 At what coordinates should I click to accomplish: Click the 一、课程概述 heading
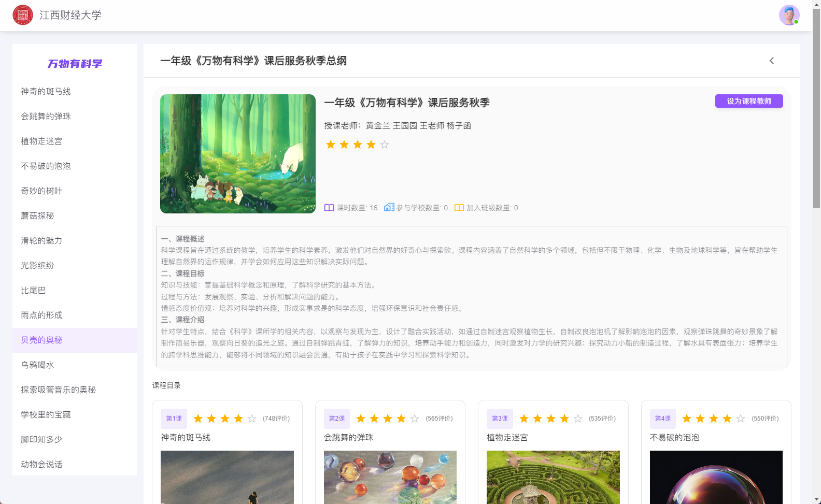coord(183,239)
